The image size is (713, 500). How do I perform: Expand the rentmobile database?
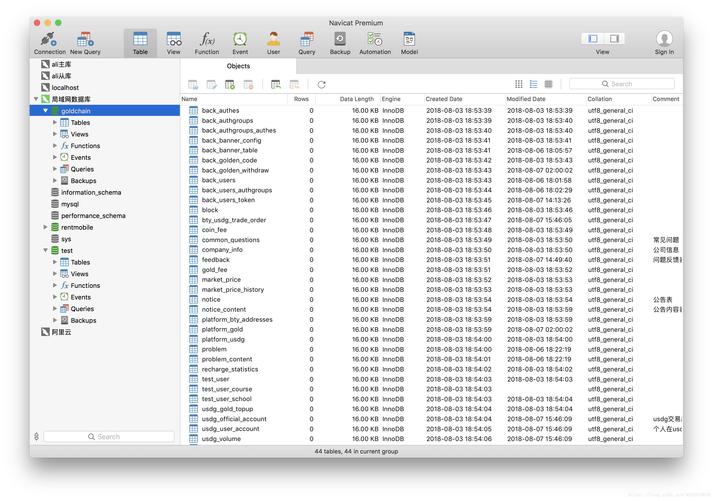[45, 227]
